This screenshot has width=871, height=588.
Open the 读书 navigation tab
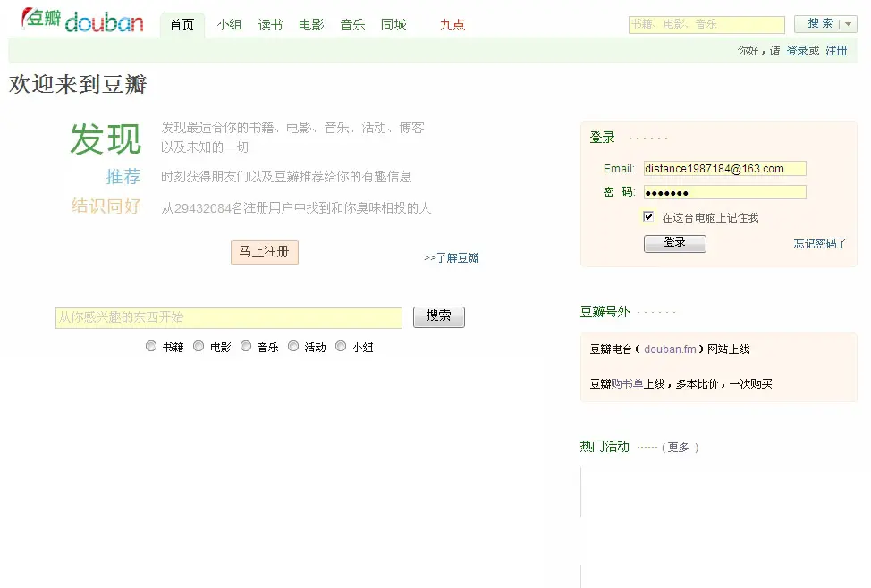tap(270, 25)
